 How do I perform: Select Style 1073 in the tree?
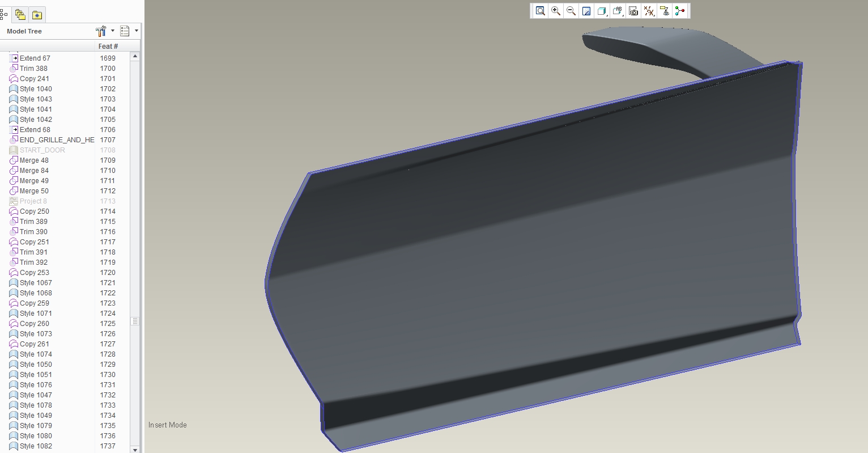coord(36,334)
